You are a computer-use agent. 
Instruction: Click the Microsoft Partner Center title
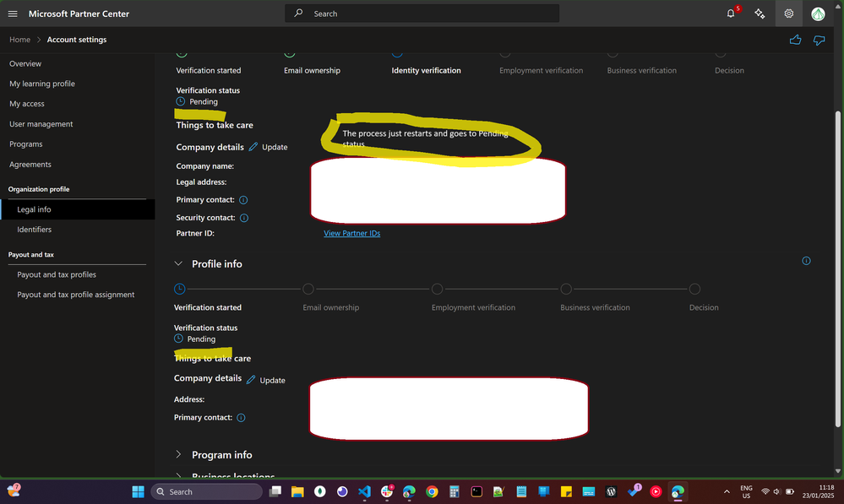point(79,14)
